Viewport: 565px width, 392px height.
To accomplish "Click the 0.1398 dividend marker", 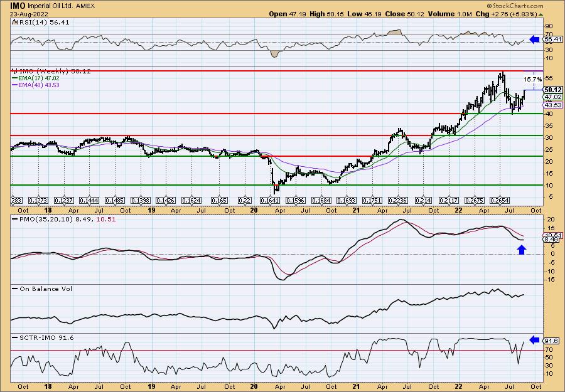I will 140,200.
